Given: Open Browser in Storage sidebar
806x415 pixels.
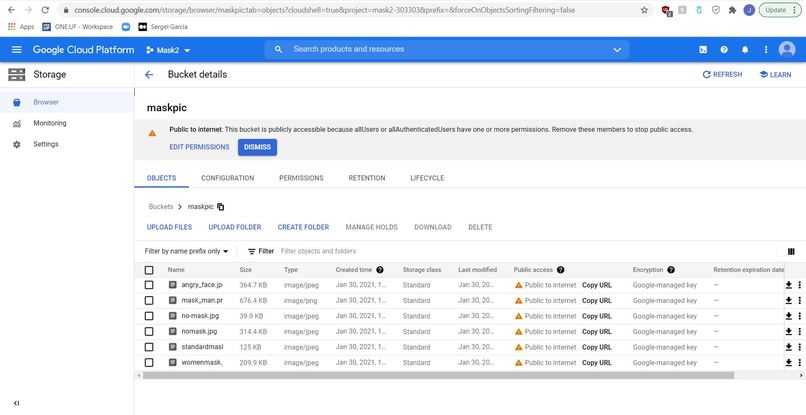Looking at the screenshot, I should pyautogui.click(x=67, y=102).
